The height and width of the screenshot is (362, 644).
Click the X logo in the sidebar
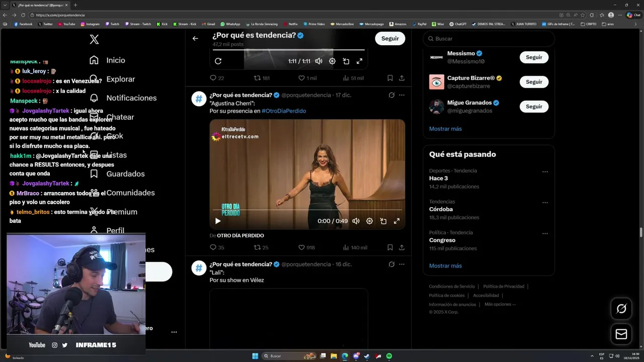tap(94, 39)
